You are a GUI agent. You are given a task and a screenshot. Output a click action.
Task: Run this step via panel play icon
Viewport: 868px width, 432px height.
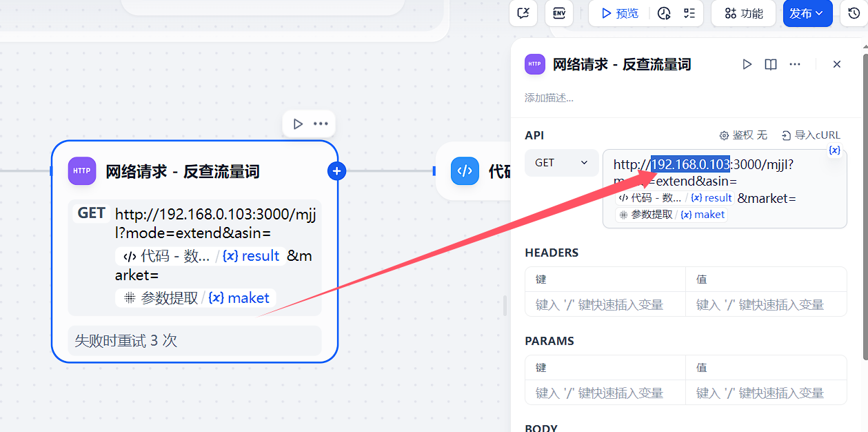(x=747, y=64)
